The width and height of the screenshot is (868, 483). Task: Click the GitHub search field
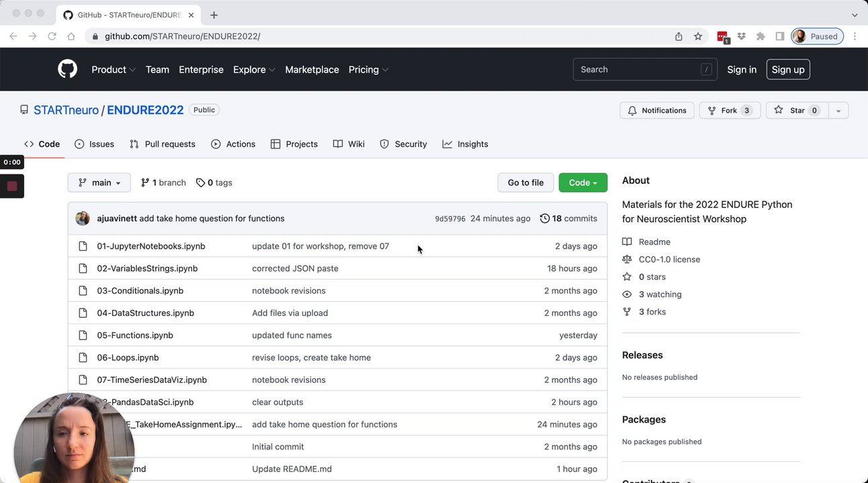pos(644,69)
